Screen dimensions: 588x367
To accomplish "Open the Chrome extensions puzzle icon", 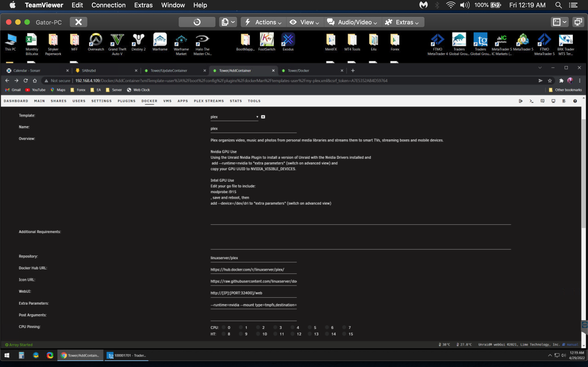I will coord(561,81).
